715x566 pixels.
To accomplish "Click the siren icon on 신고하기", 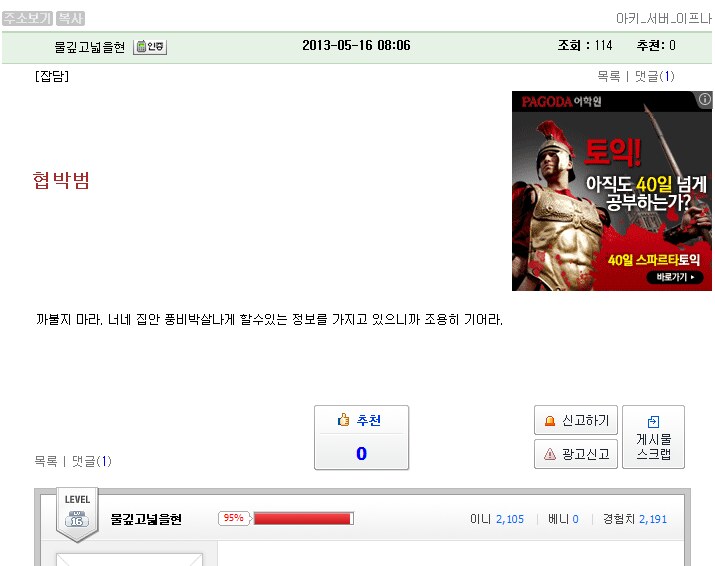I will (x=550, y=421).
